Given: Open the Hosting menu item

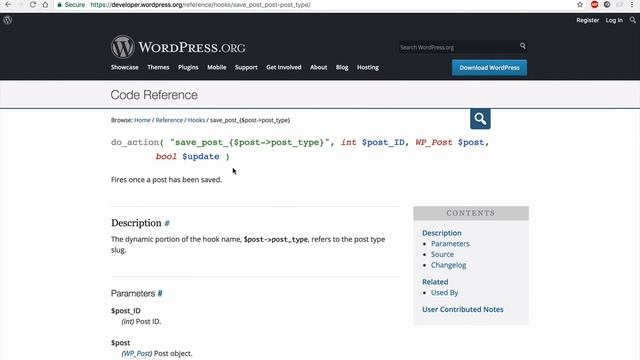Looking at the screenshot, I should click(x=368, y=67).
